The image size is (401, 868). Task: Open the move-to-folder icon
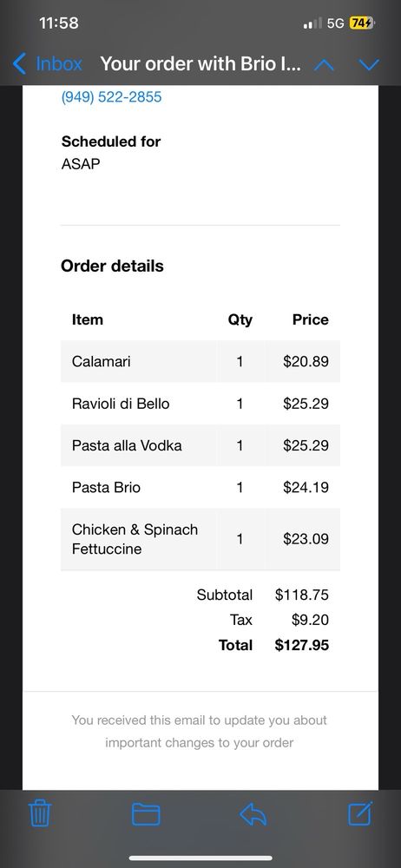(x=146, y=814)
